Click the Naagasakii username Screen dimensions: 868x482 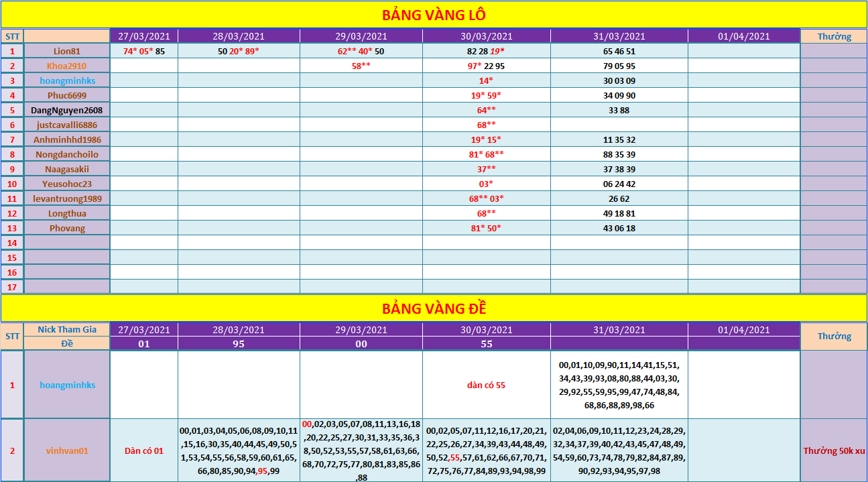pyautogui.click(x=67, y=169)
